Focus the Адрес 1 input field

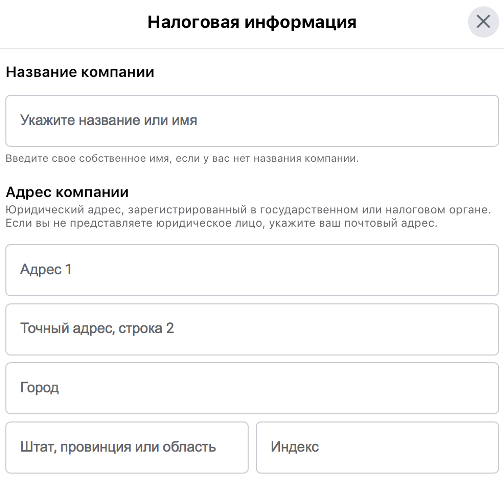click(x=252, y=270)
